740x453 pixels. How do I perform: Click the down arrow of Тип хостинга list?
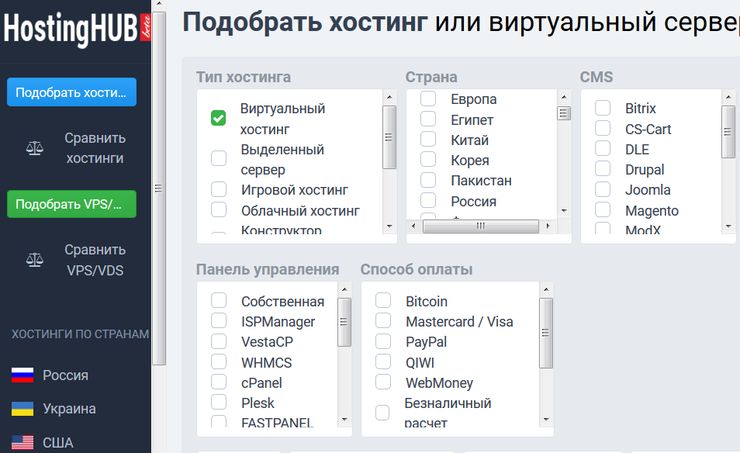(389, 226)
